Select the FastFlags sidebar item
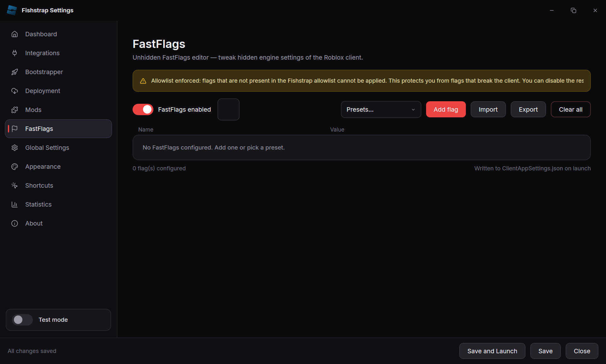The height and width of the screenshot is (364, 606). [x=58, y=129]
